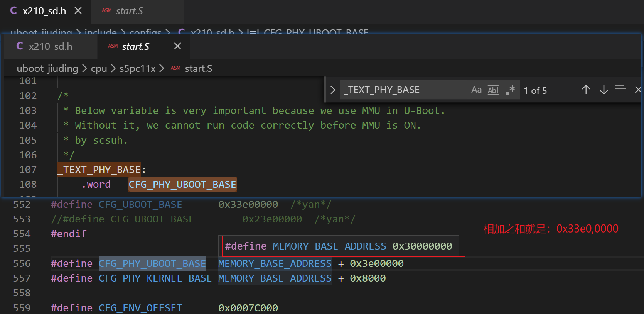The image size is (644, 314).
Task: Click cpu breadcrumb folder
Action: point(99,68)
